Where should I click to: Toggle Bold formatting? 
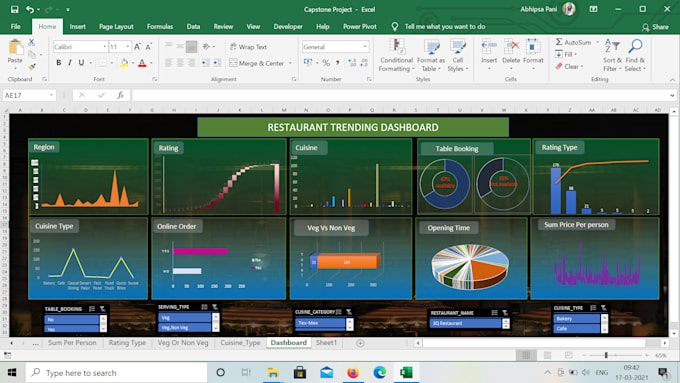pyautogui.click(x=59, y=63)
